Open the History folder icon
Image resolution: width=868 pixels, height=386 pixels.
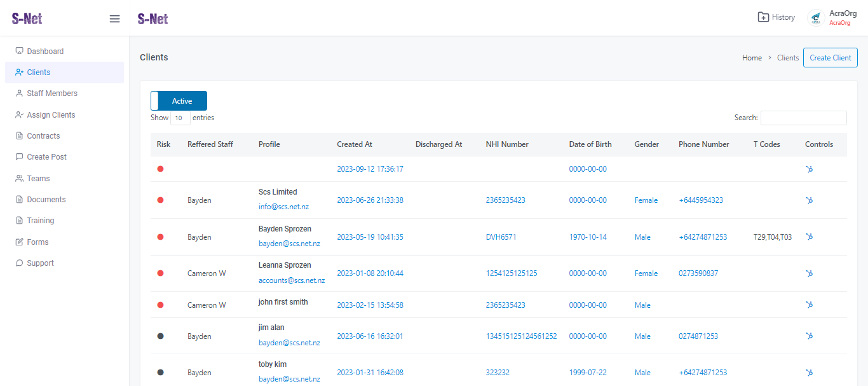[x=763, y=17]
